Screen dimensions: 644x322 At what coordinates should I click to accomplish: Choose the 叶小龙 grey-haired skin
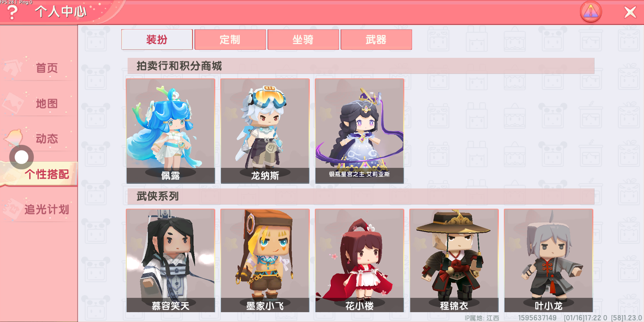tap(549, 261)
